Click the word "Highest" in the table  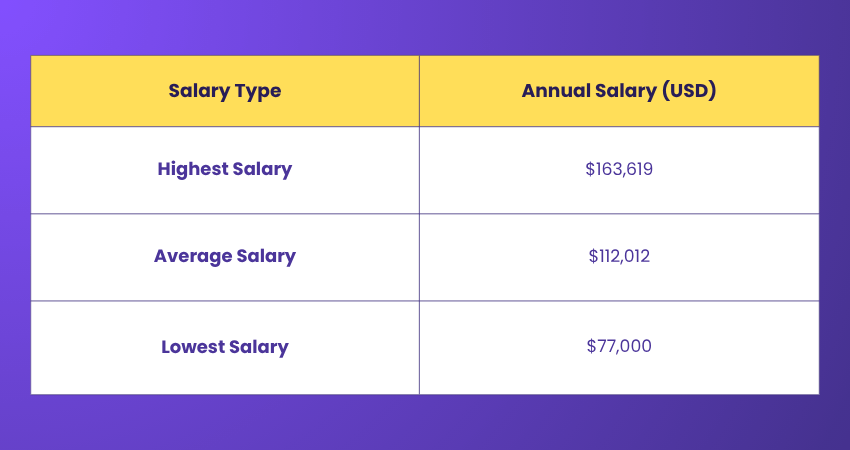190,169
